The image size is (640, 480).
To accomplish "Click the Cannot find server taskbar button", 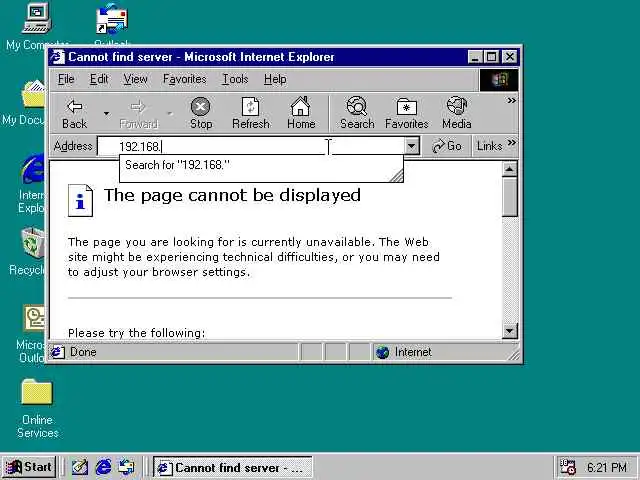I will point(233,468).
